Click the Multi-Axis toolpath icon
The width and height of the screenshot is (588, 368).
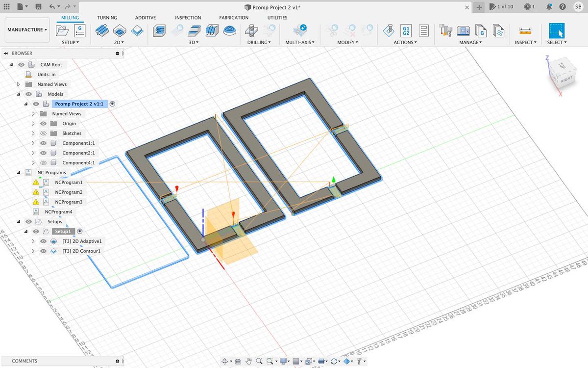(x=301, y=30)
